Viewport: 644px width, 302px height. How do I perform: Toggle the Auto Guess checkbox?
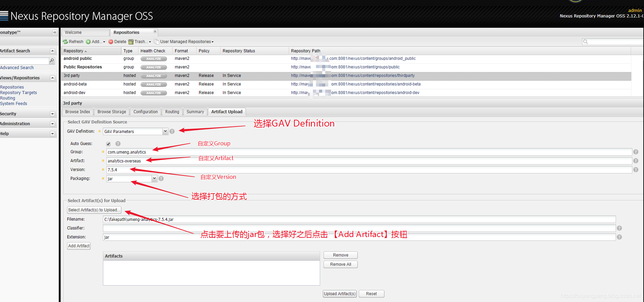(x=108, y=144)
